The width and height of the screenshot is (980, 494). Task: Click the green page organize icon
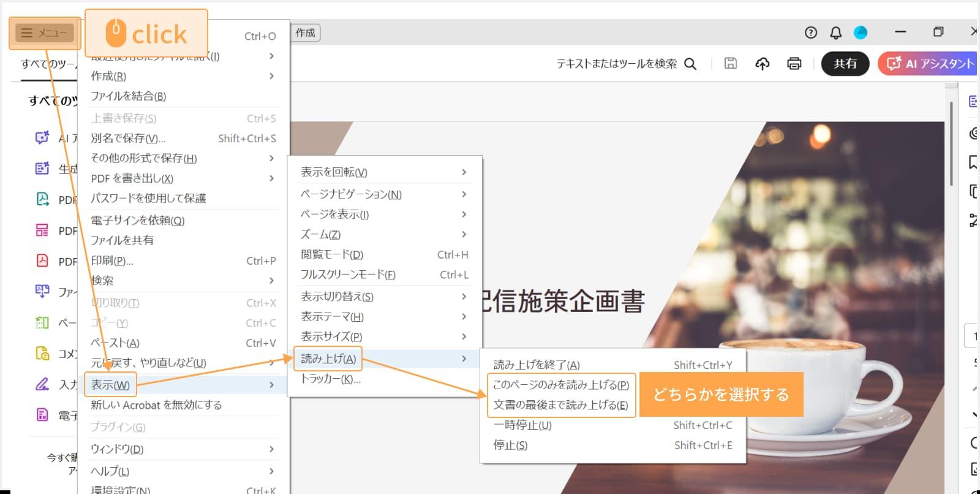[x=42, y=322]
